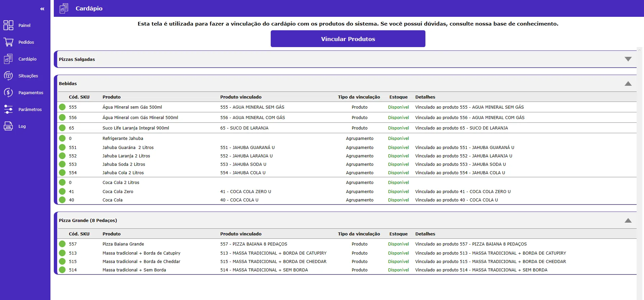This screenshot has height=300, width=644.
Task: Select product Suco Life Laranja Integral 900ml
Action: pos(136,128)
